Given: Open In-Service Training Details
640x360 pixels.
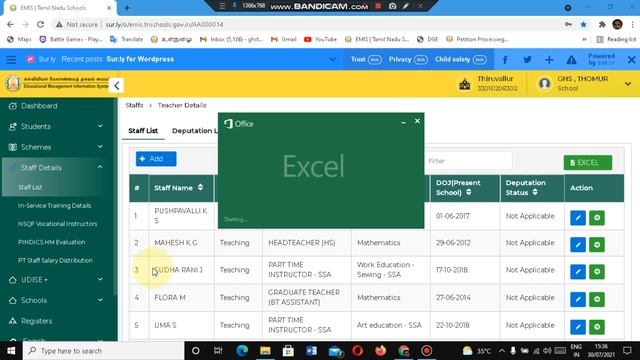Looking at the screenshot, I should [54, 206].
